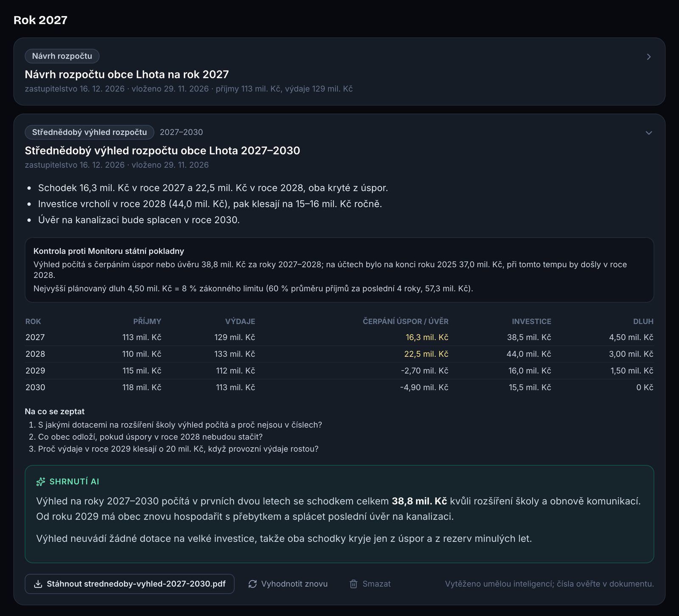This screenshot has height=616, width=679.
Task: Click the Na co se zeptat heading
Action: (x=55, y=412)
